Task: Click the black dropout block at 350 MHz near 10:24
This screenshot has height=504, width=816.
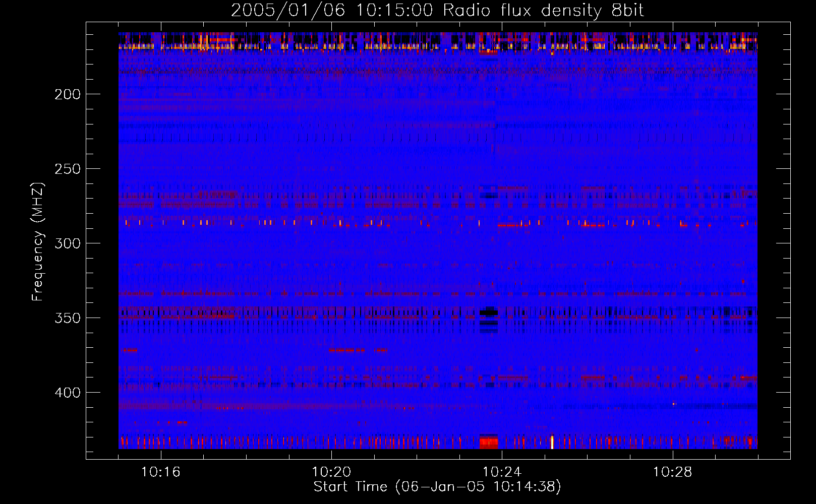Action: coord(489,312)
